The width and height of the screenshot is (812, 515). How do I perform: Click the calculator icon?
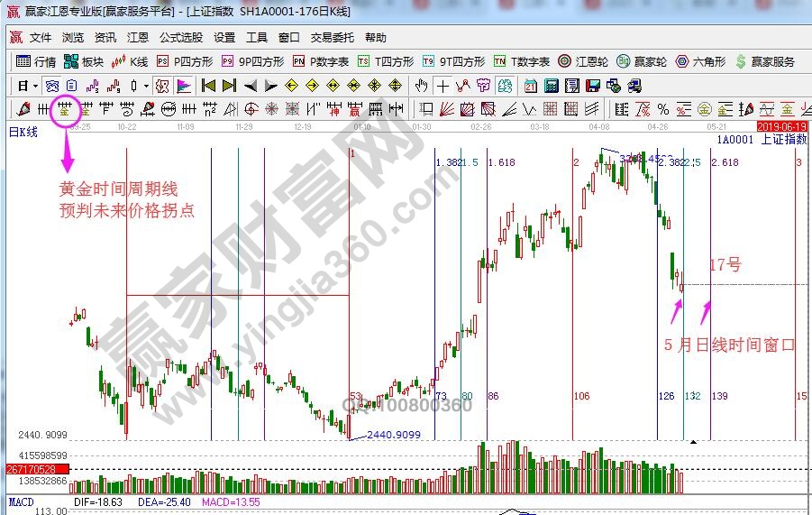(x=551, y=86)
